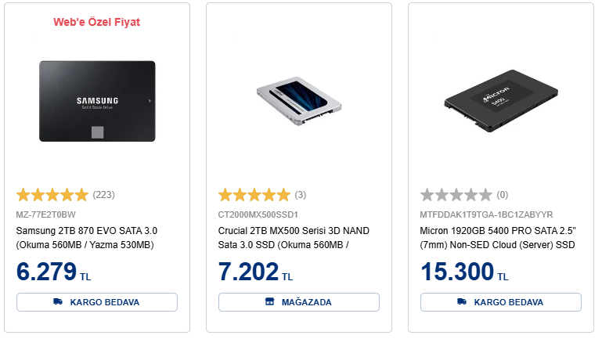Click Samsung's 223 reviews count

tap(104, 195)
